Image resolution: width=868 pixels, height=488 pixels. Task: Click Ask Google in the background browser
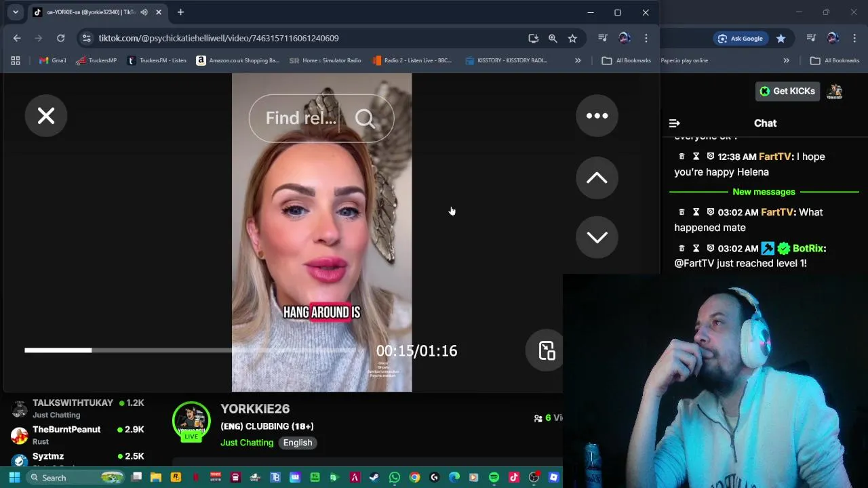(741, 38)
